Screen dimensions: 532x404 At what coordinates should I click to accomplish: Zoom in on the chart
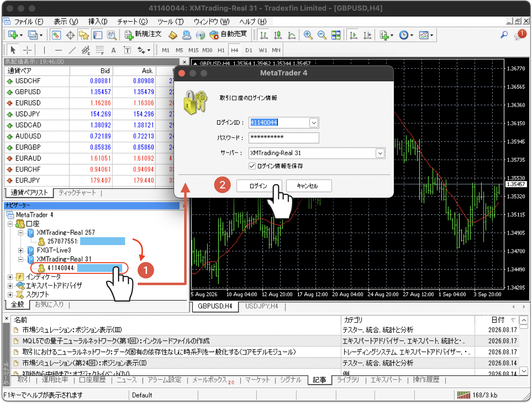coord(308,35)
